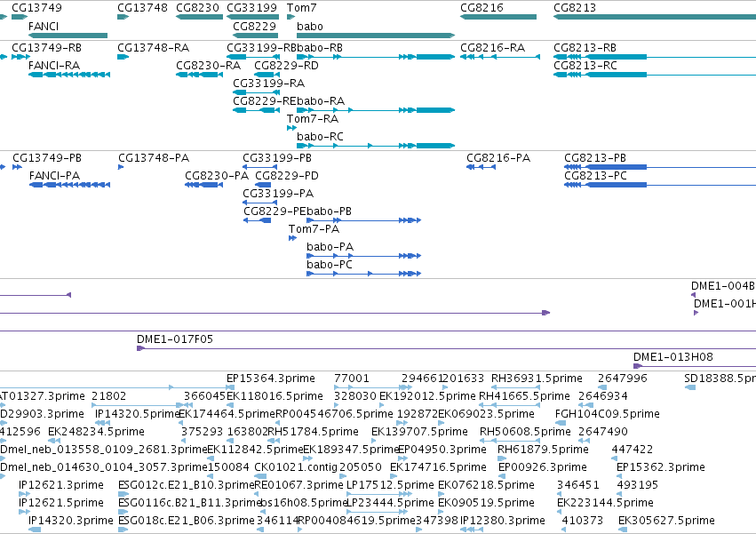Click the CG8229 gene label
This screenshot has width=756, height=534.
(x=255, y=26)
